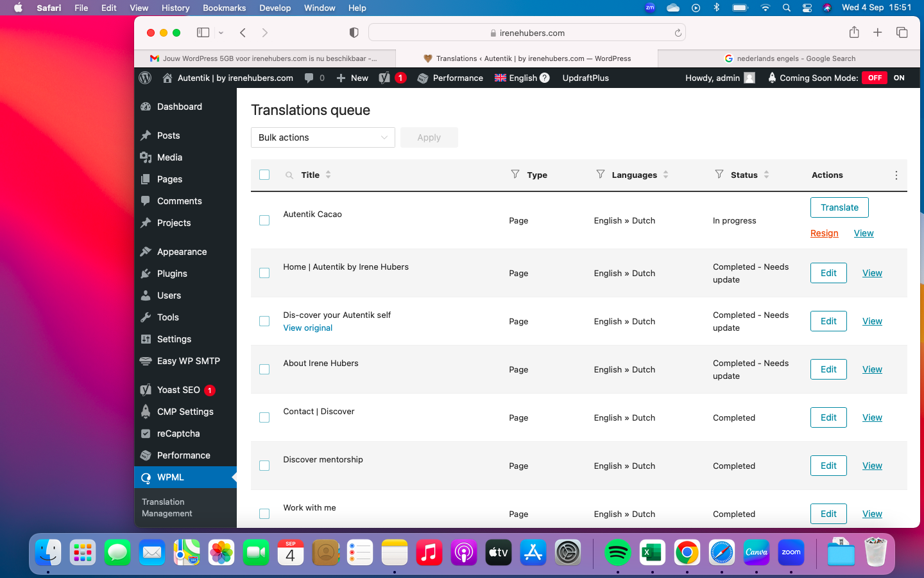Click the Yoast icon in admin bar
Viewport: 924px width, 578px height.
click(x=384, y=78)
